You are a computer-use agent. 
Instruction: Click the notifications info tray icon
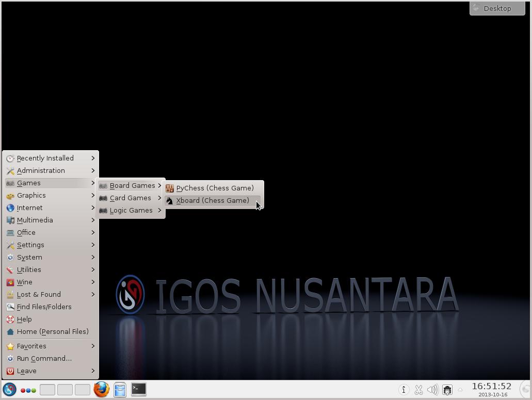(x=404, y=390)
